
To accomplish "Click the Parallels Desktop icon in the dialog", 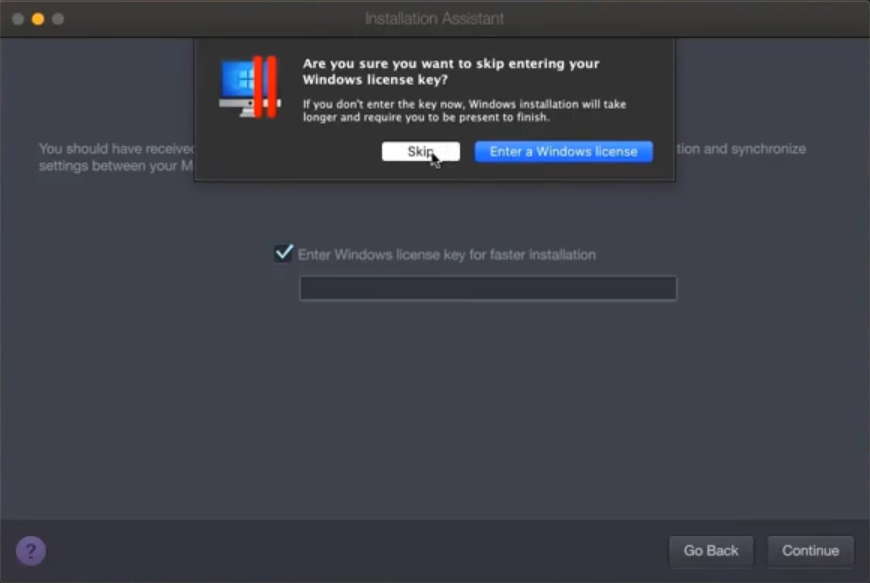I will click(x=249, y=87).
